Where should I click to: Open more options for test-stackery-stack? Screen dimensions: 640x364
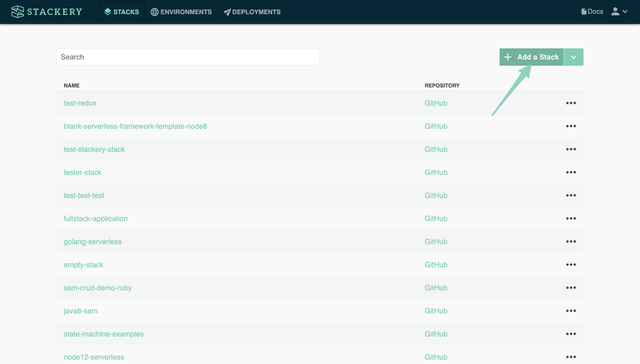(x=571, y=149)
